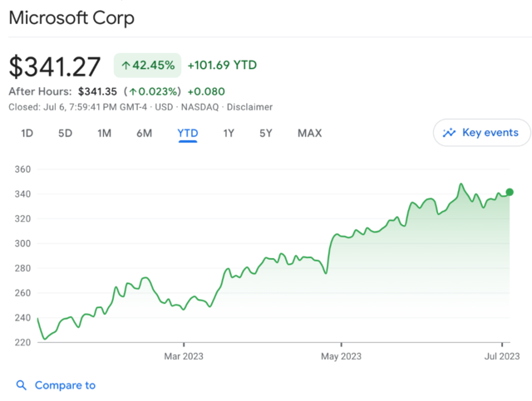The height and width of the screenshot is (401, 532).
Task: Click the Compare to link
Action: (x=65, y=385)
